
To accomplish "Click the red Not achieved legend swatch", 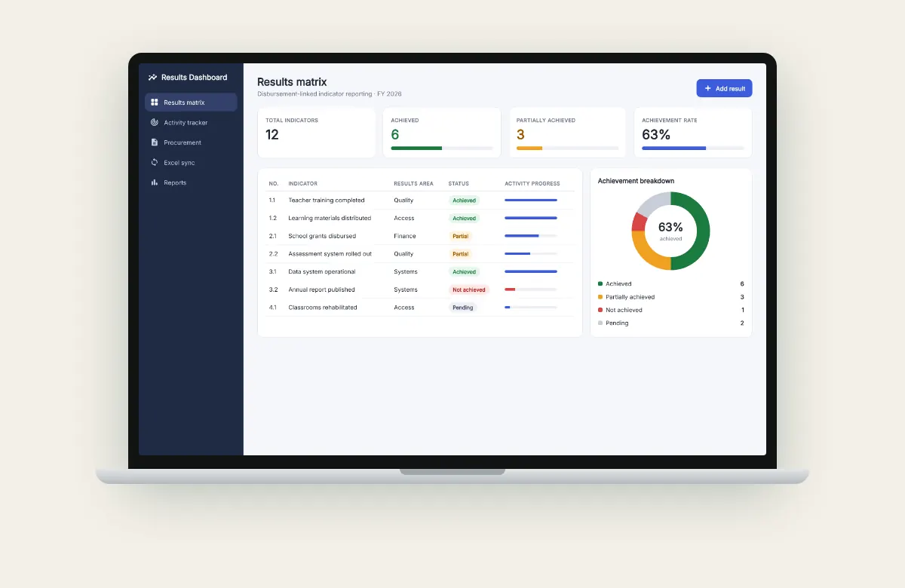I will tap(600, 310).
